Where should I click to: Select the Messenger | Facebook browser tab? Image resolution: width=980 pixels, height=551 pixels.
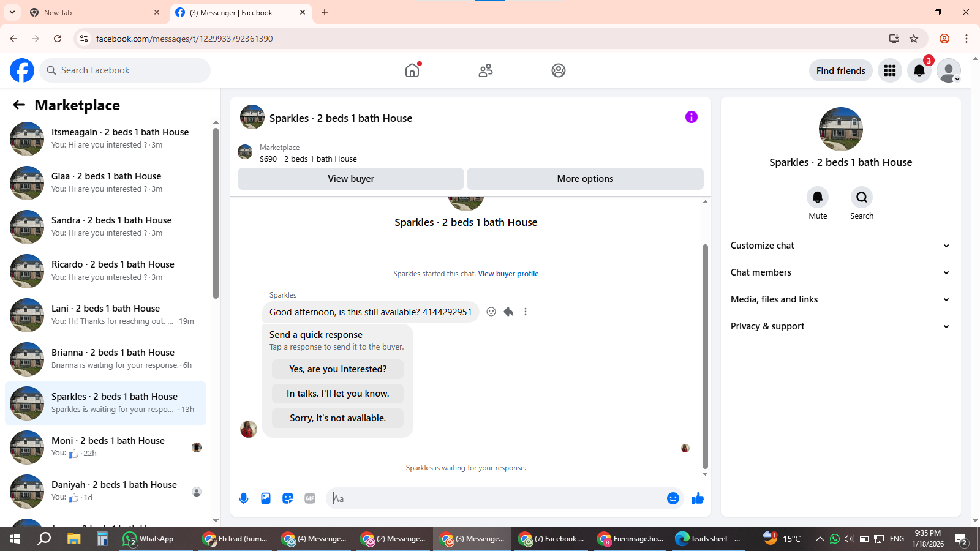pyautogui.click(x=240, y=12)
